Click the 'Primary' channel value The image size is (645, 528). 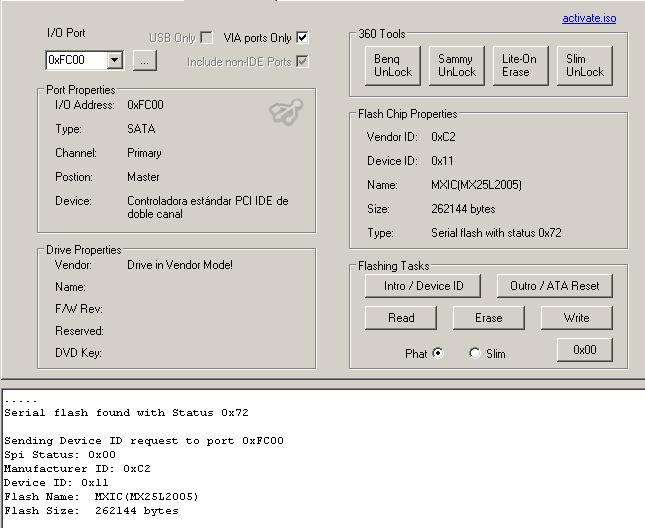(144, 153)
